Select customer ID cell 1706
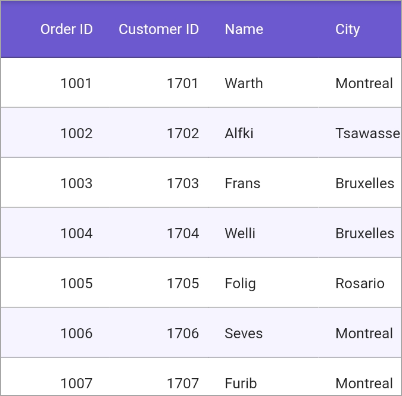The width and height of the screenshot is (402, 396). click(x=159, y=333)
